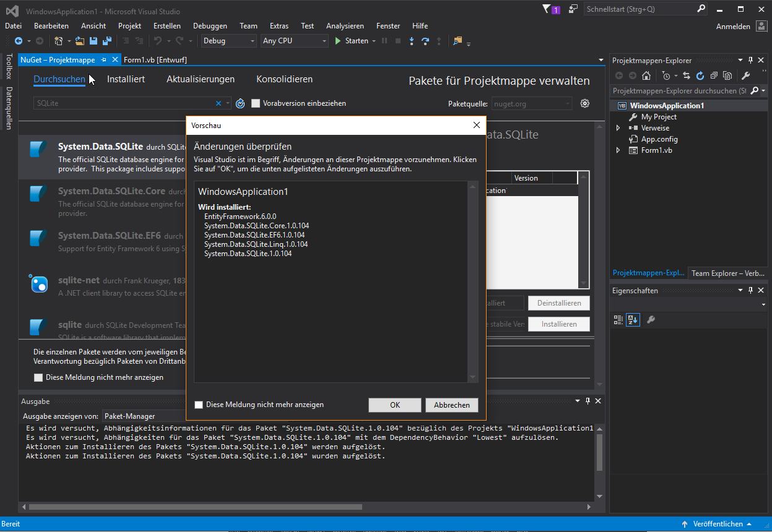This screenshot has height=532, width=772.
Task: Select the App.config file in tree
Action: [x=659, y=139]
